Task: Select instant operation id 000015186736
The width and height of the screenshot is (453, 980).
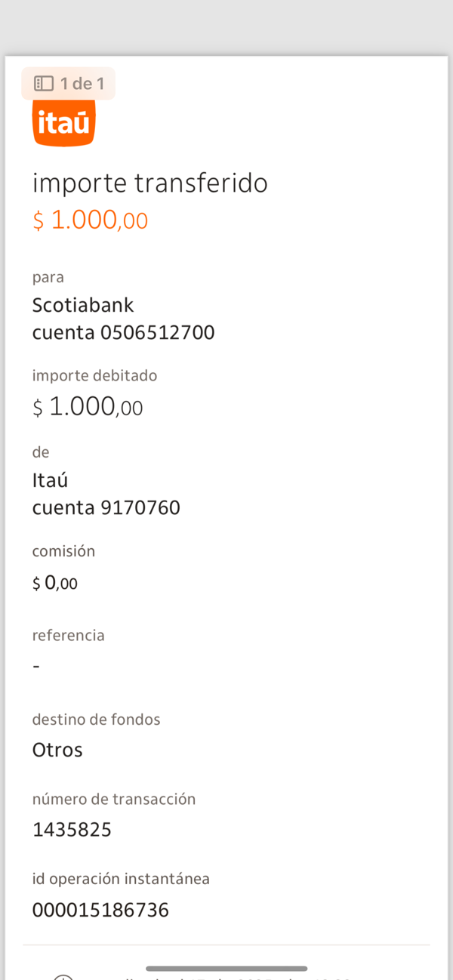Action: point(100,910)
